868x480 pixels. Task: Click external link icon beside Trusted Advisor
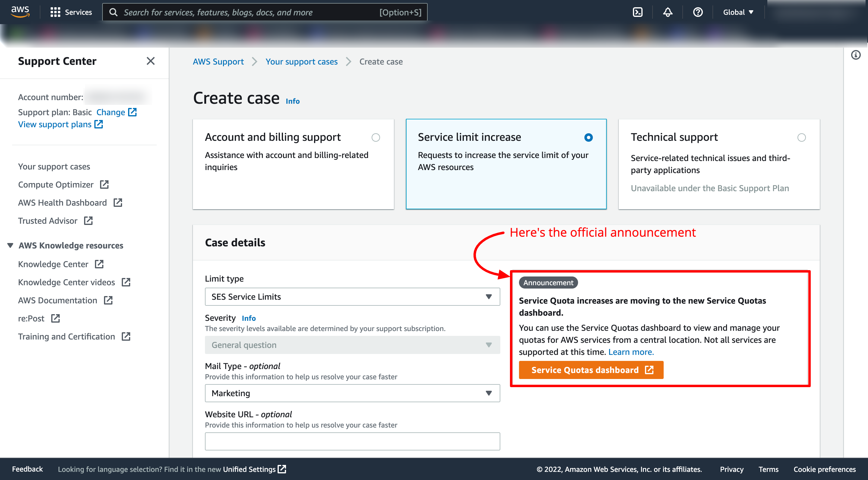click(88, 221)
